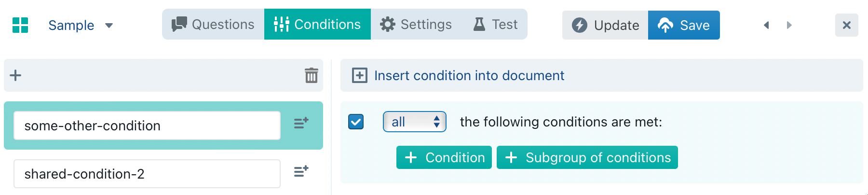This screenshot has height=195, width=868.
Task: Add a Subgroup of conditions
Action: click(x=587, y=157)
